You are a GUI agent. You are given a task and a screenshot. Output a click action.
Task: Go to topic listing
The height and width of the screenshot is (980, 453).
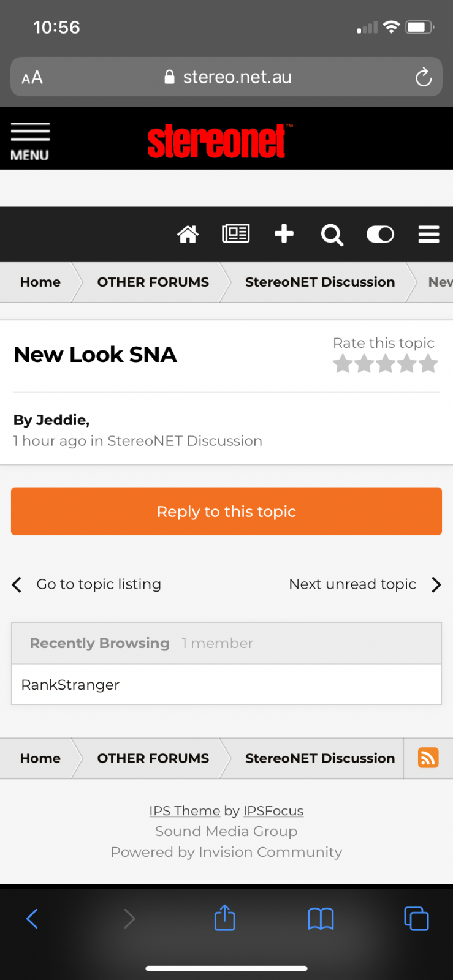(x=98, y=584)
